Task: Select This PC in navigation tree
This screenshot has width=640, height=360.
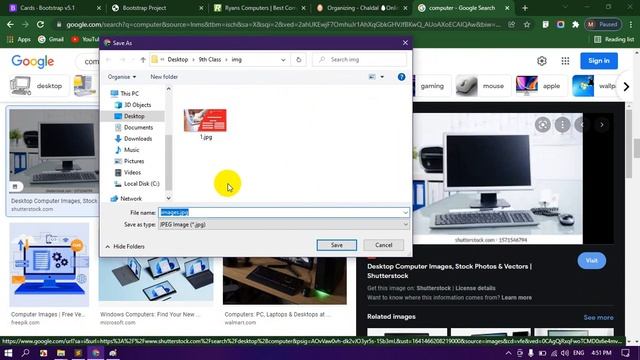Action: point(125,93)
